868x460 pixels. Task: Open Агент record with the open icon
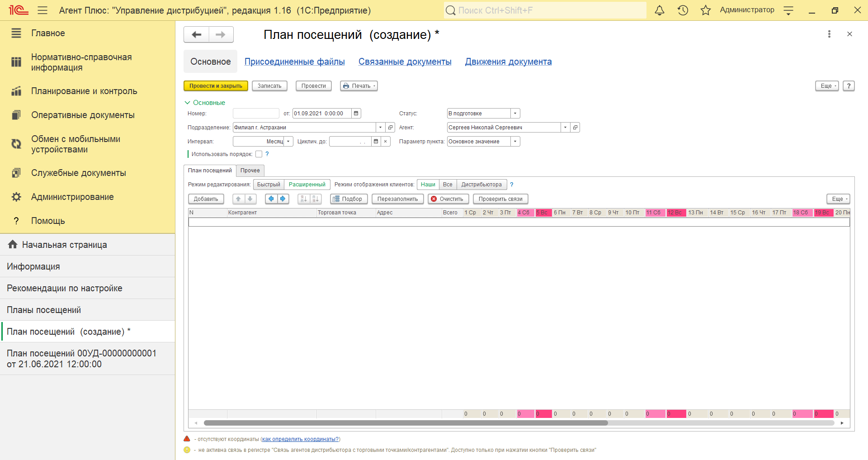click(575, 128)
